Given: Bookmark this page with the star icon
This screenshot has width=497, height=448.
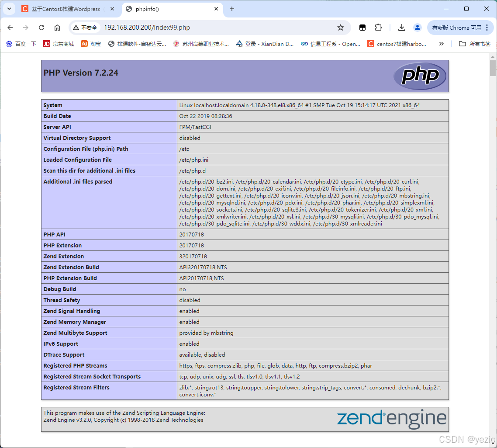Looking at the screenshot, I should click(x=341, y=27).
